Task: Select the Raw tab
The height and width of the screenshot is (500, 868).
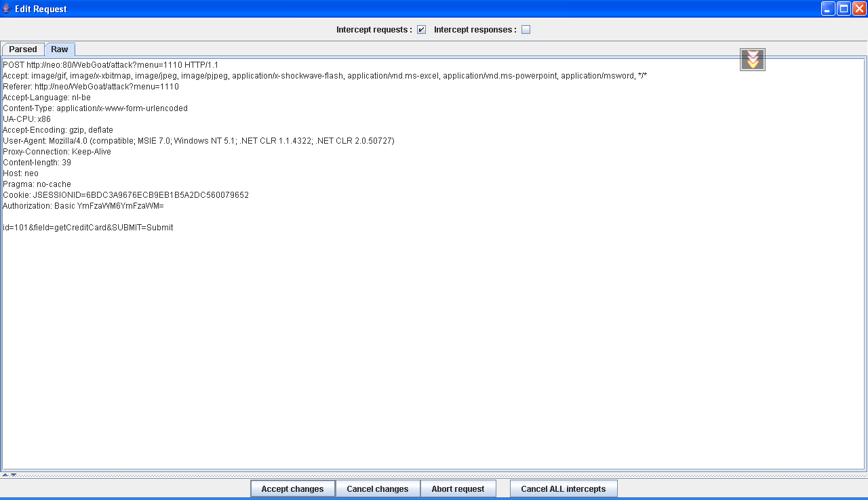Action: (60, 49)
